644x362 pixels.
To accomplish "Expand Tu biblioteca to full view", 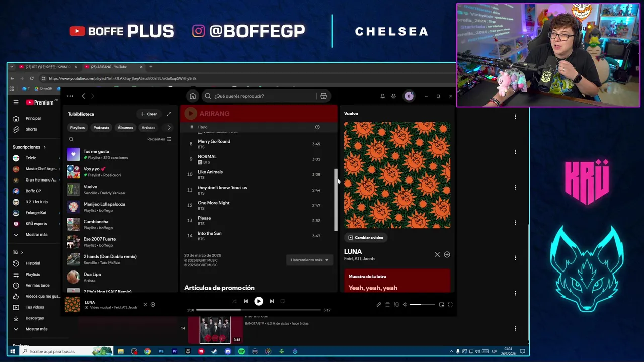I will coord(169,114).
